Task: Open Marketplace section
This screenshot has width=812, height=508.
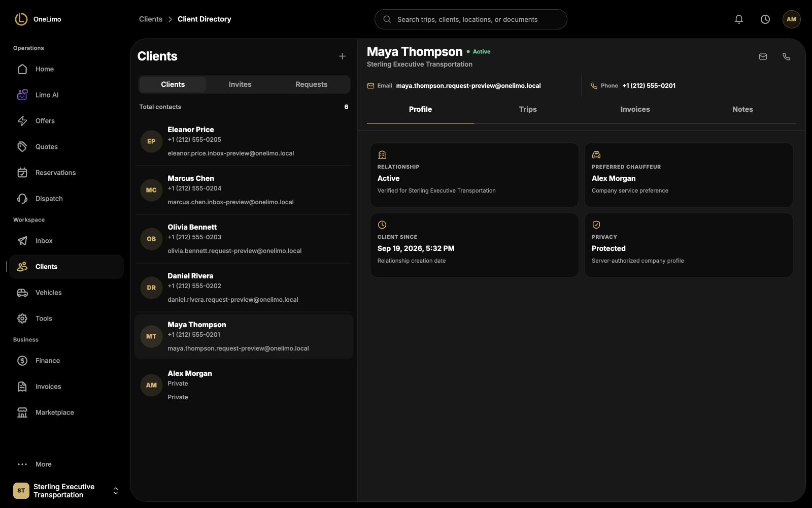Action: click(x=66, y=412)
